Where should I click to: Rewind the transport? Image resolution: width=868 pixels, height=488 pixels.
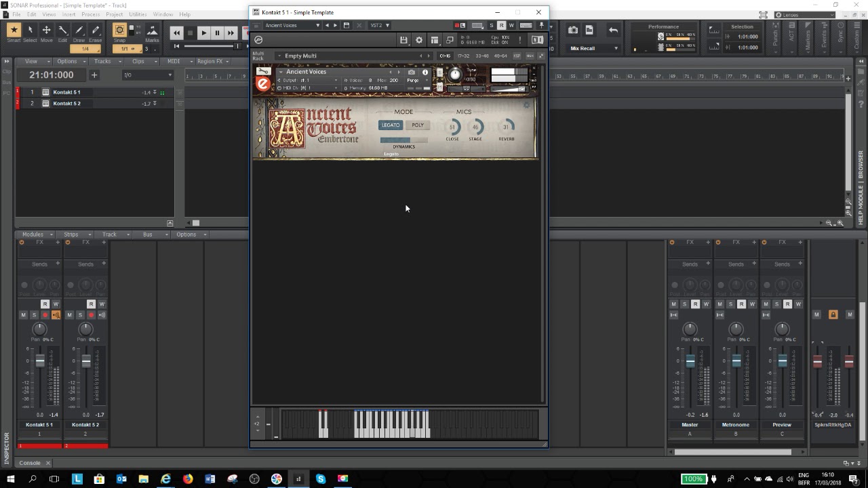pyautogui.click(x=176, y=33)
